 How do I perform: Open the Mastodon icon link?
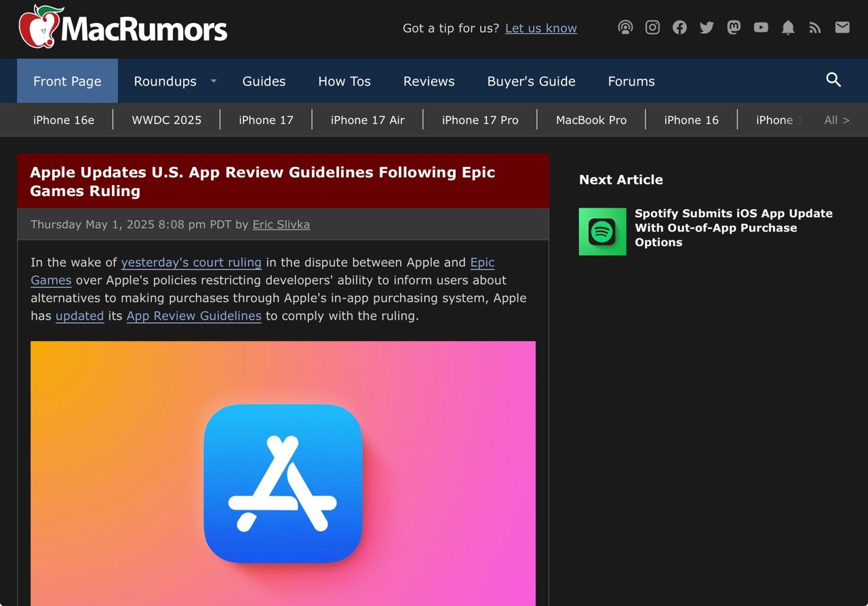[x=734, y=27]
